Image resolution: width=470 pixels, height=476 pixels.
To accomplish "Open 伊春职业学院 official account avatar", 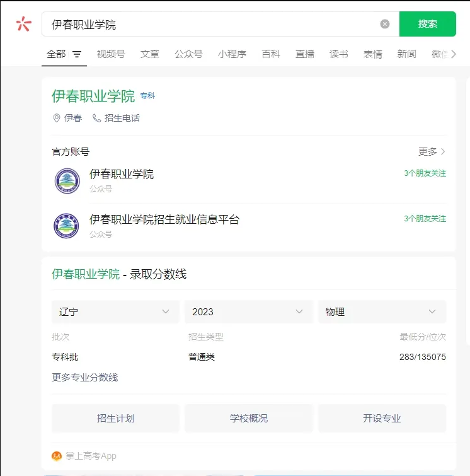I will [x=67, y=181].
